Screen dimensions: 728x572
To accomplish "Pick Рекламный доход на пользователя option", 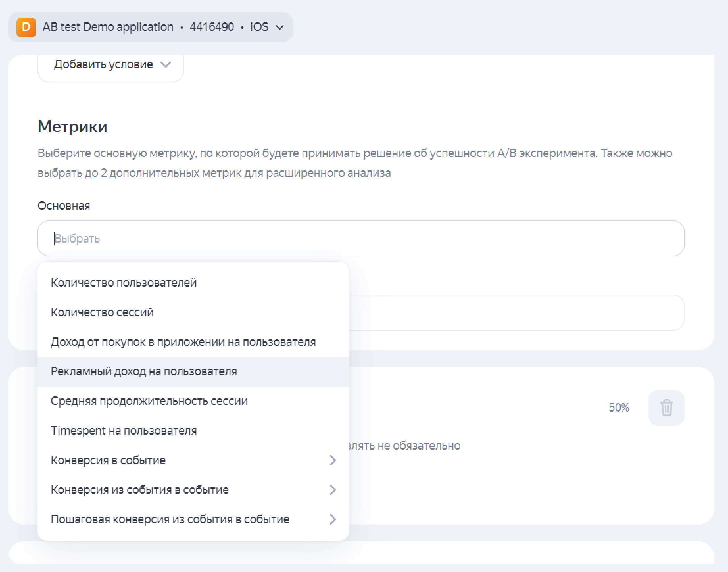I will click(x=144, y=371).
